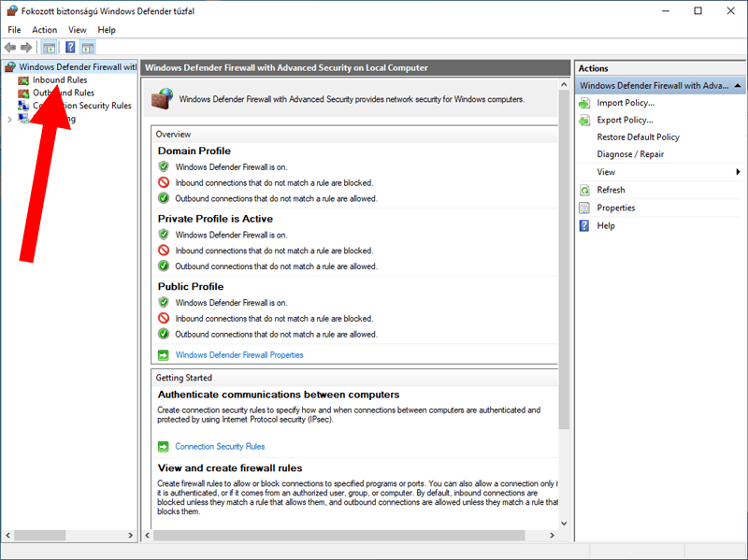Click the center pane vertical scroll down arrow
The height and width of the screenshot is (560, 748).
[564, 524]
